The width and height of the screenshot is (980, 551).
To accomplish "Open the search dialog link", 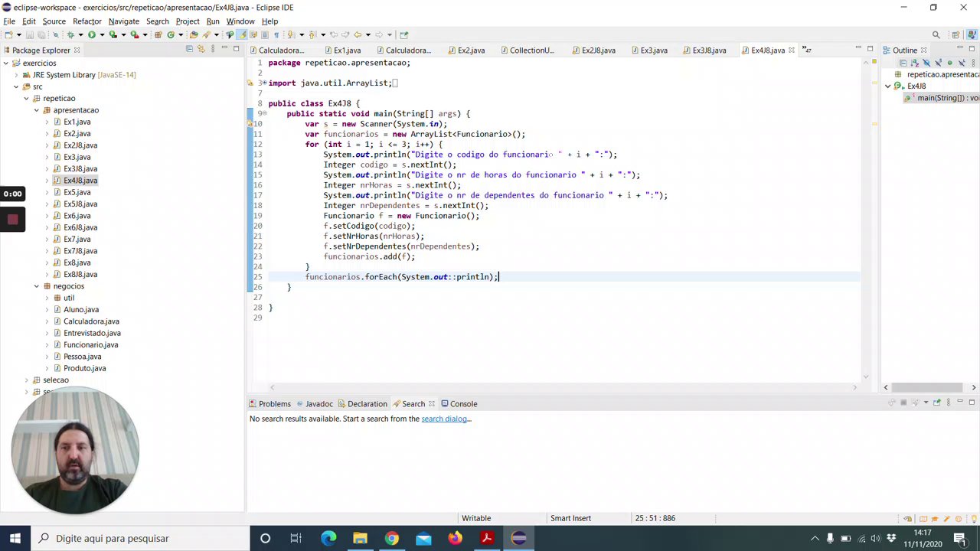I will pos(444,419).
